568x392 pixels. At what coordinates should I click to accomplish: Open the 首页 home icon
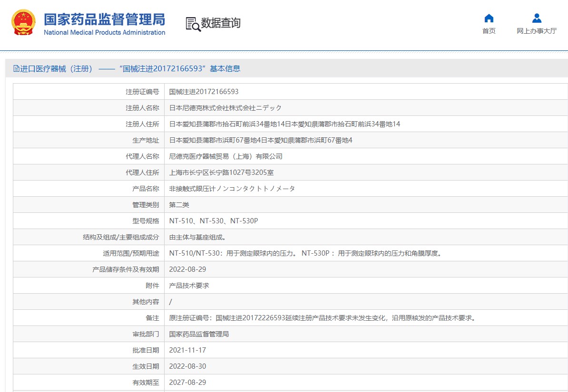pos(489,18)
